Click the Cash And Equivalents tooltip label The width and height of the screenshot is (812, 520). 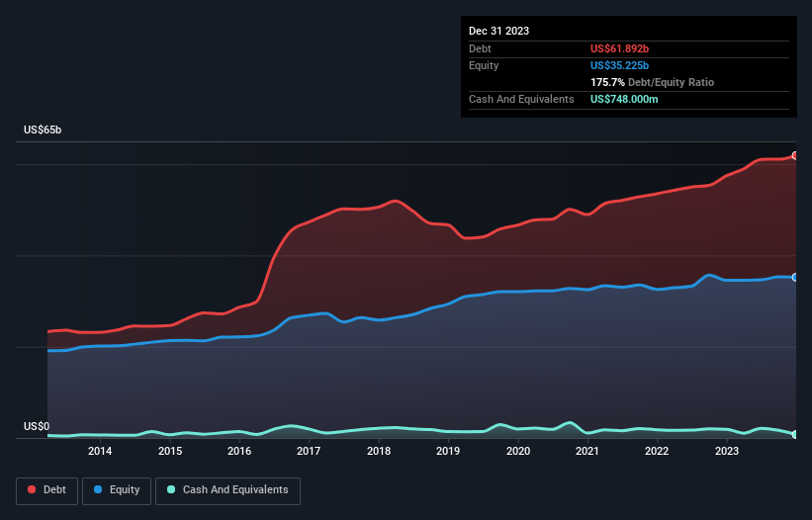[x=521, y=99]
